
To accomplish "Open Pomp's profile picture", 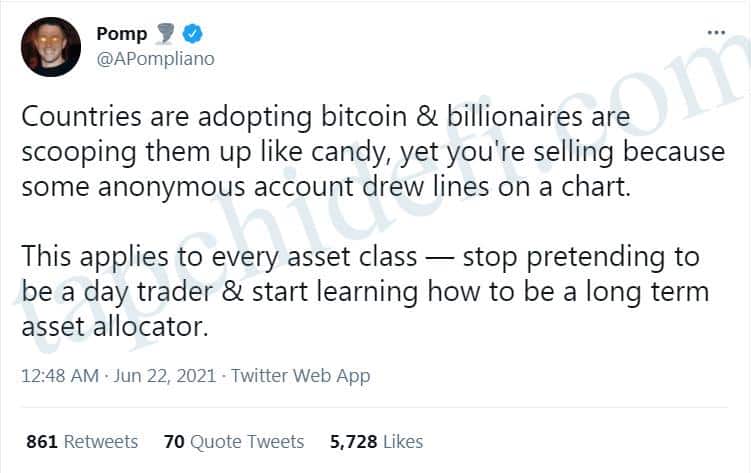I will [x=52, y=47].
